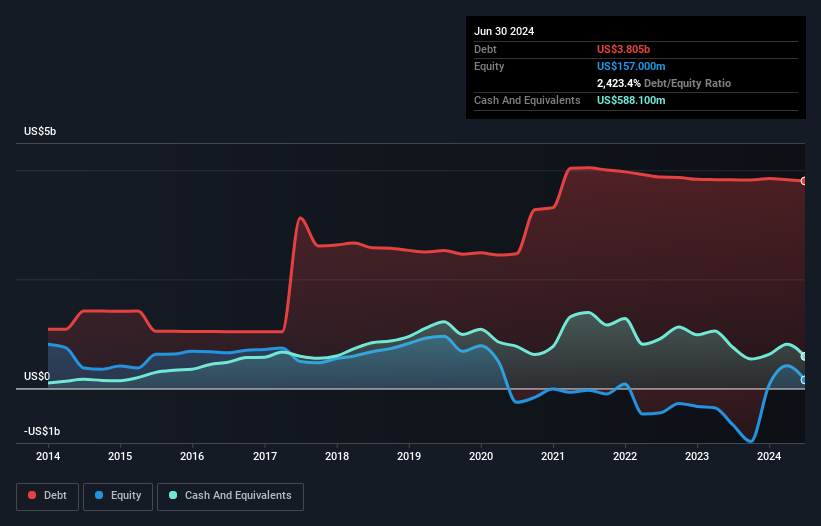
Task: Select the red Debt endpoint marker
Action: point(804,181)
